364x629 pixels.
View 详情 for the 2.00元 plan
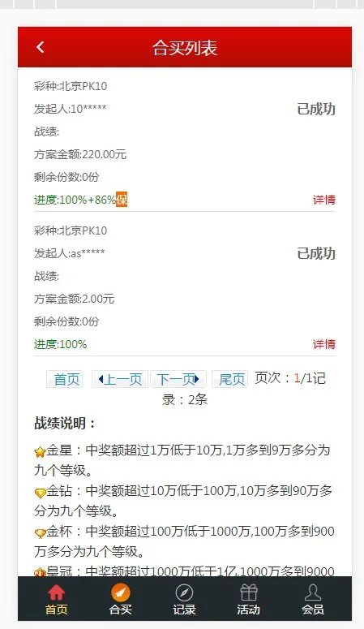click(324, 344)
